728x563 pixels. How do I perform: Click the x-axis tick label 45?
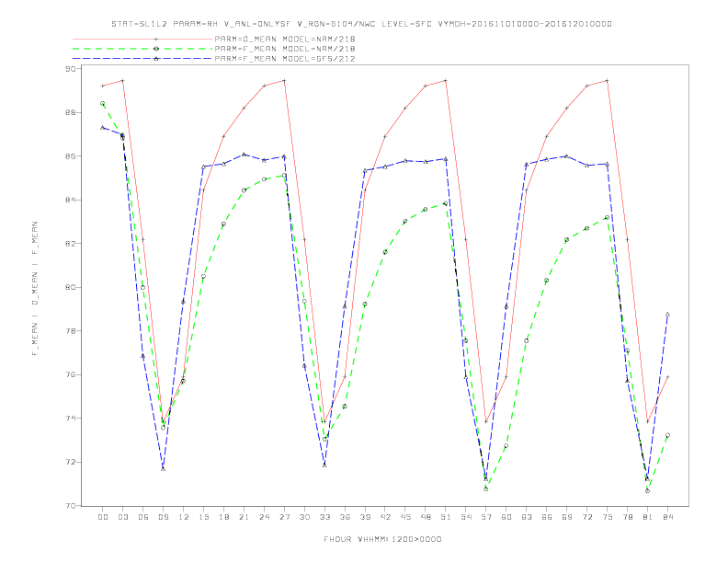pos(405,517)
